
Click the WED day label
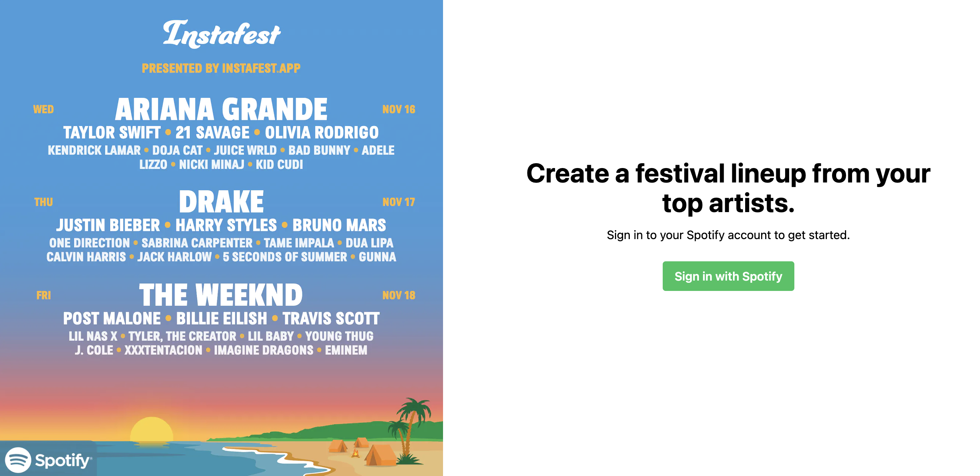click(x=43, y=110)
